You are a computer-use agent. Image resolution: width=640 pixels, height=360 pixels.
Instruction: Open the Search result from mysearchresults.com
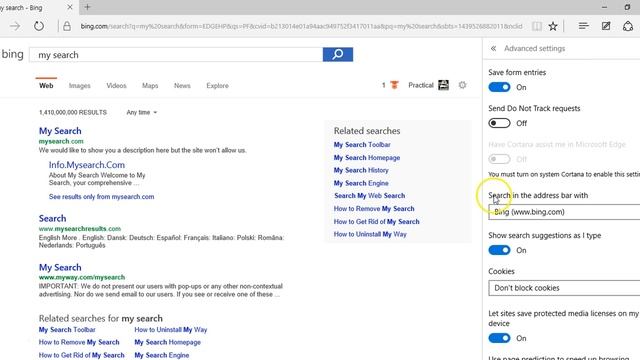click(52, 218)
